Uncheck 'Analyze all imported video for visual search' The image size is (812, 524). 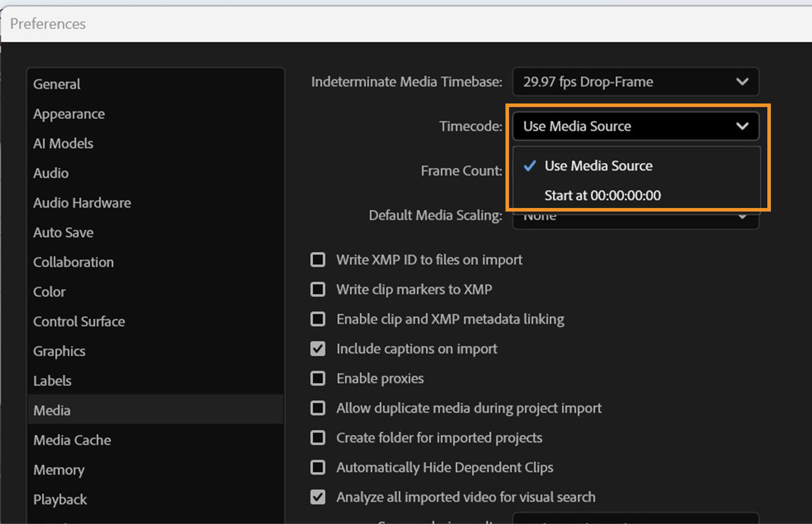coord(318,497)
